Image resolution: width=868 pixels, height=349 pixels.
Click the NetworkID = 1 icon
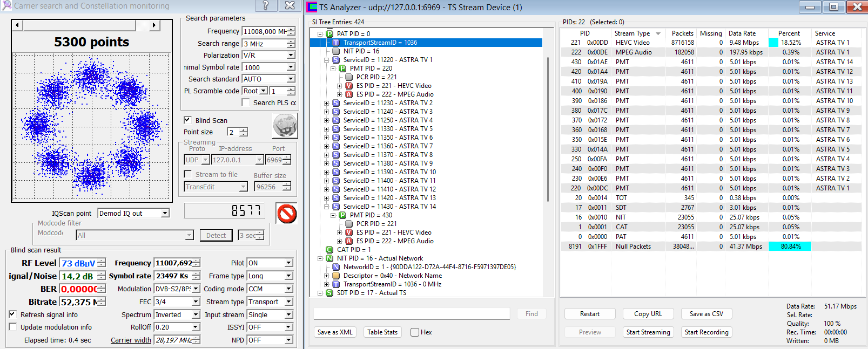(x=336, y=267)
